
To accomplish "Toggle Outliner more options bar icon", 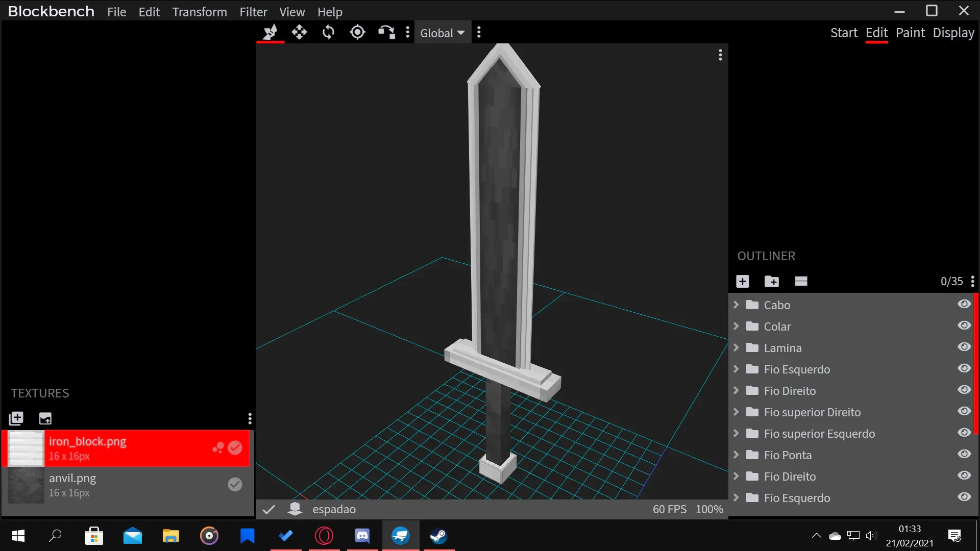I will pos(801,281).
